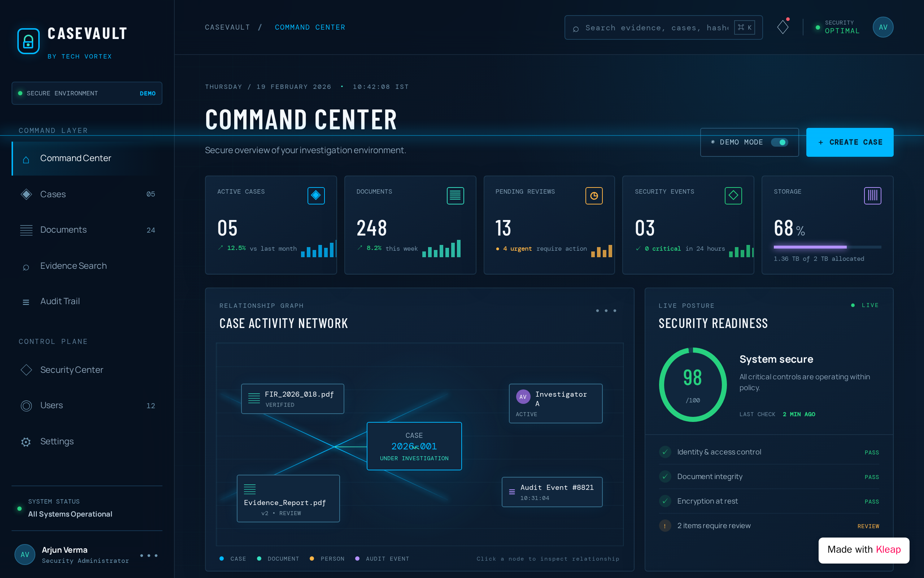
Task: Click the Evidence Search magnifier sidebar icon
Action: pyautogui.click(x=26, y=267)
